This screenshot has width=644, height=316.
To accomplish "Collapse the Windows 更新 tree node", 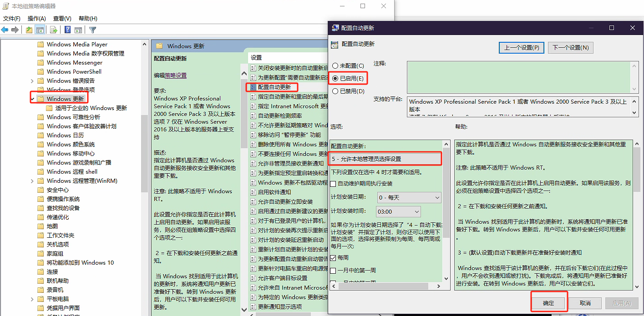I will coord(32,99).
